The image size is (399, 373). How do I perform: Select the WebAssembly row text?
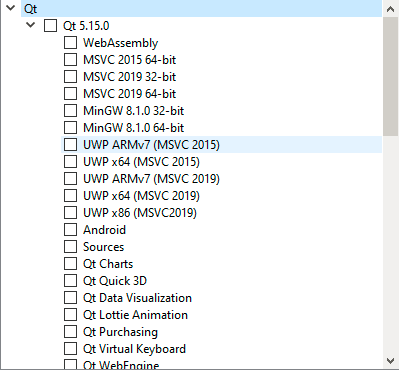pos(120,43)
